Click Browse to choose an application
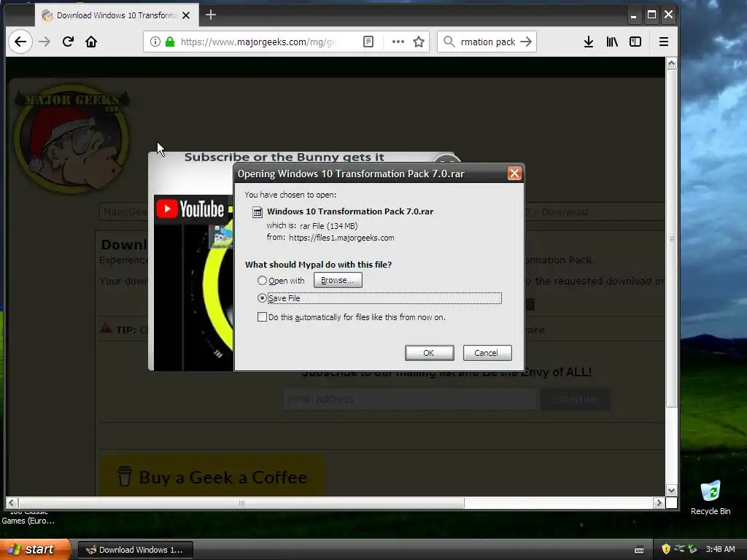This screenshot has height=560, width=747. [338, 280]
